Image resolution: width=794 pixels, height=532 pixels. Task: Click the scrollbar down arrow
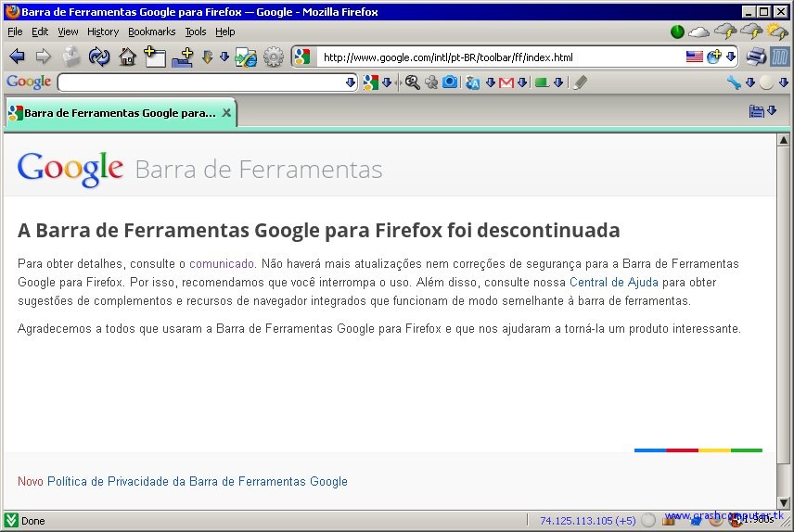784,503
